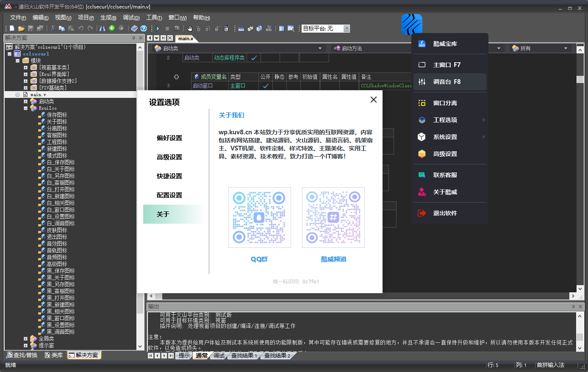Switch to the 调试 output tab
588x372 pixels.
219,355
